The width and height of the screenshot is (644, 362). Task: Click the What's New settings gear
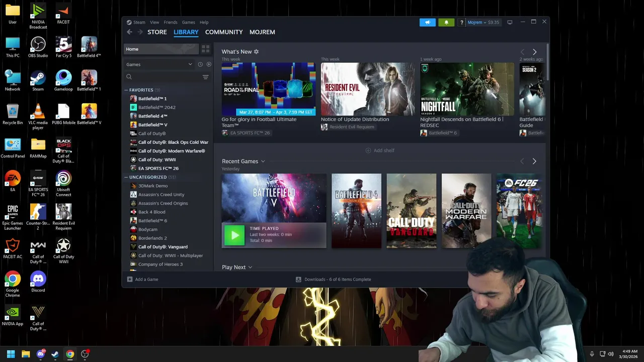point(256,52)
